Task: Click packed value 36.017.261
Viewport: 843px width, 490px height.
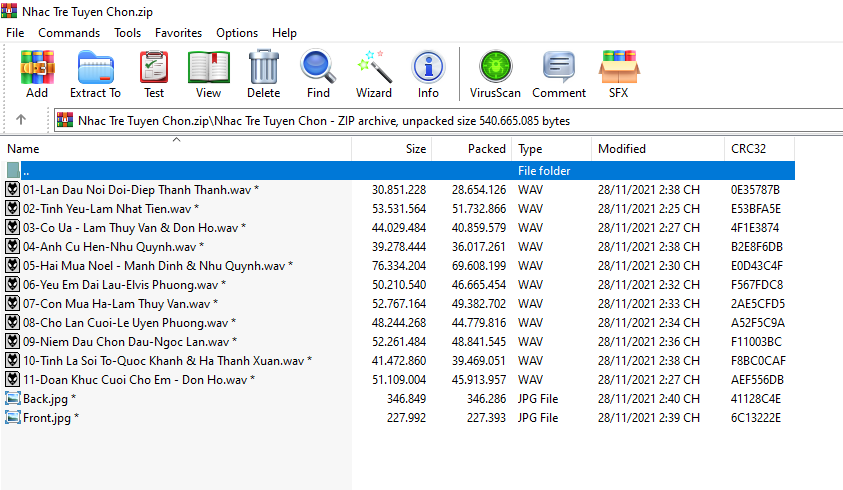Action: point(479,246)
